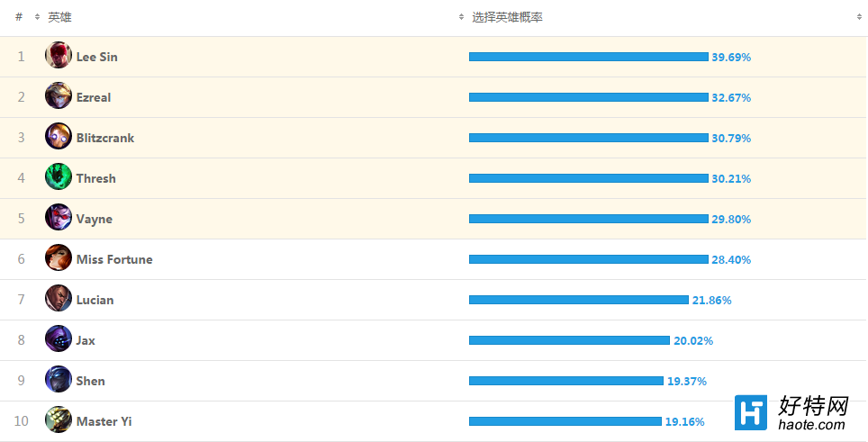Image resolution: width=868 pixels, height=442 pixels.
Task: Click Blitzcrank champion portrait icon
Action: pyautogui.click(x=59, y=137)
